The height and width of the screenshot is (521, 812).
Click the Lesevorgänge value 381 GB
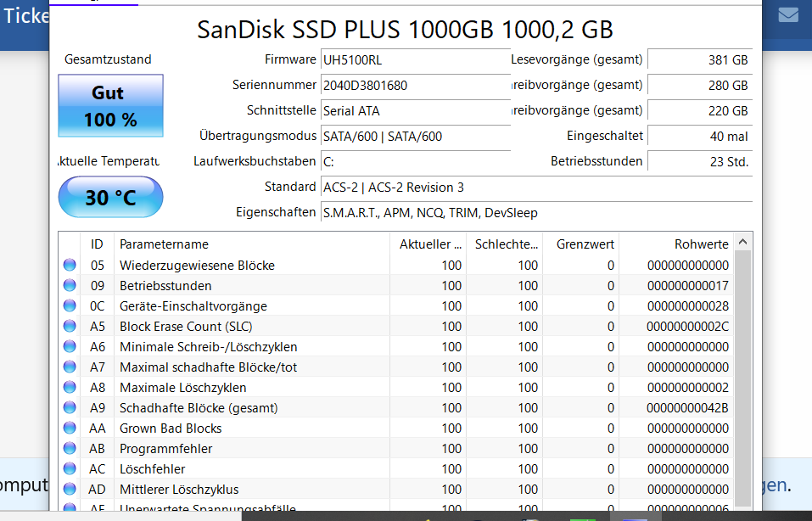pyautogui.click(x=700, y=60)
